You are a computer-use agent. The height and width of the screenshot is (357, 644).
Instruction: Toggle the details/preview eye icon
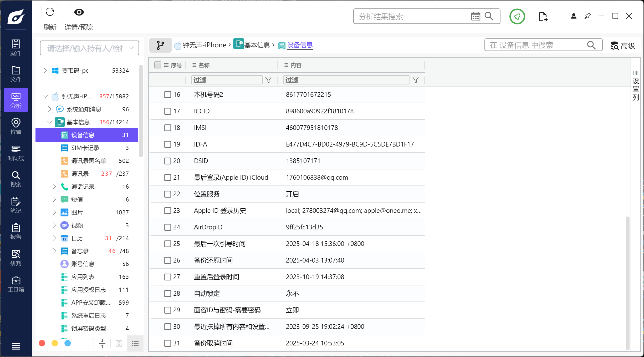point(79,12)
